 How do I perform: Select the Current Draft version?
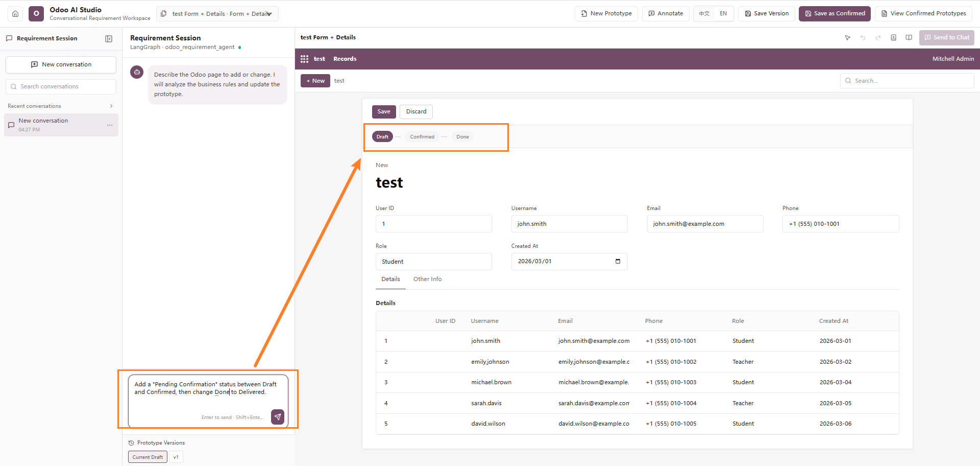pos(148,457)
